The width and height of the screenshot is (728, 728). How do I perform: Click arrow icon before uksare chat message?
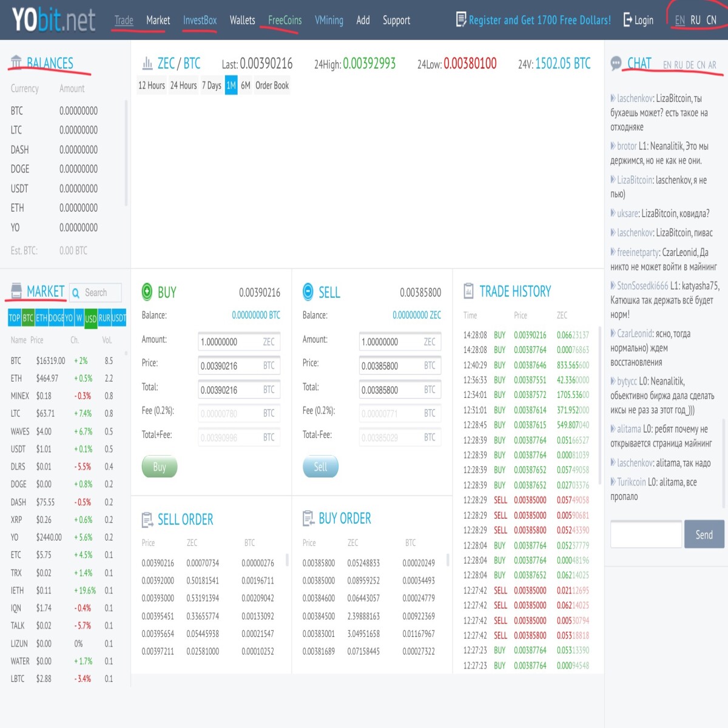coord(613,214)
